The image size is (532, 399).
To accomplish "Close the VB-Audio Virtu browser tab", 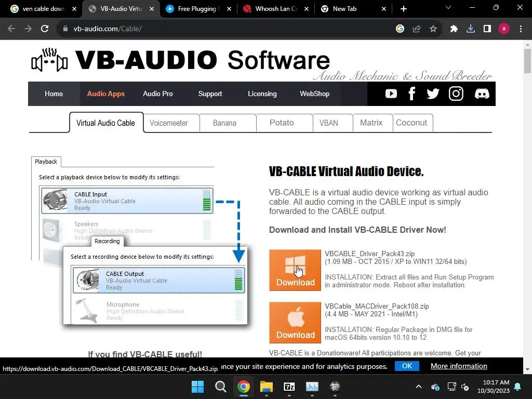I will click(x=152, y=9).
